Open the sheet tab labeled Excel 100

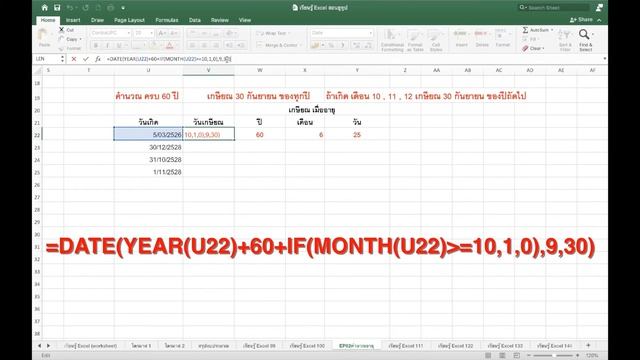pos(307,346)
